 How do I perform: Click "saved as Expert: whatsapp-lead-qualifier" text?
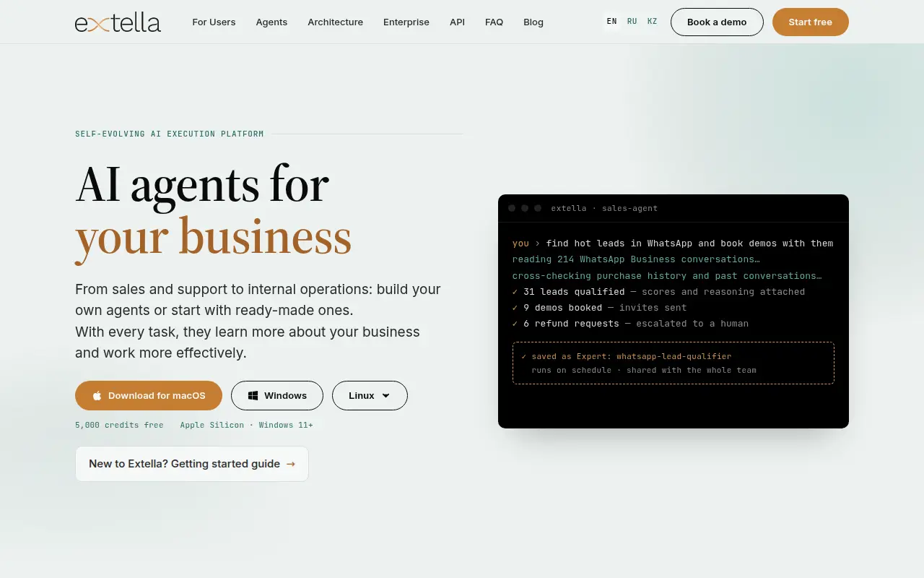[626, 356]
